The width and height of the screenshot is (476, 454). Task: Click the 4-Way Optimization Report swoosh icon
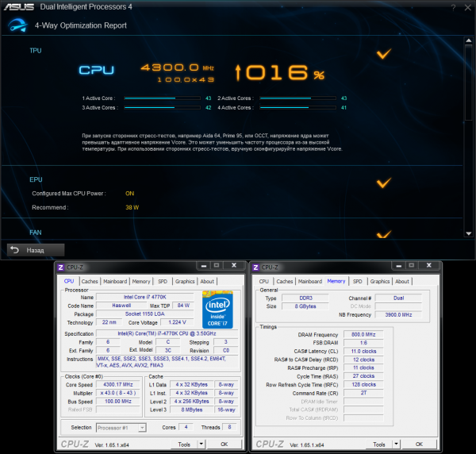tap(13, 25)
